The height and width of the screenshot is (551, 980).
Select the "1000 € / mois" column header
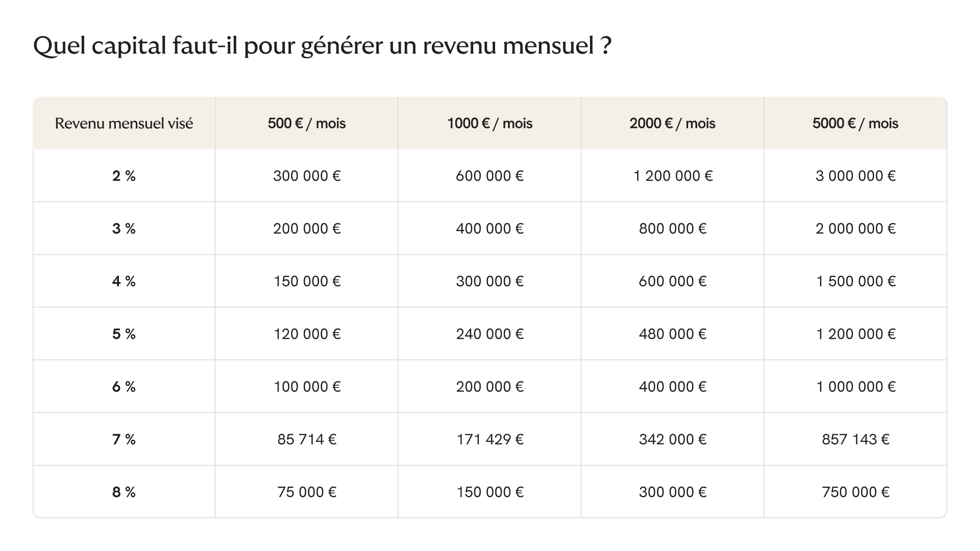[489, 123]
